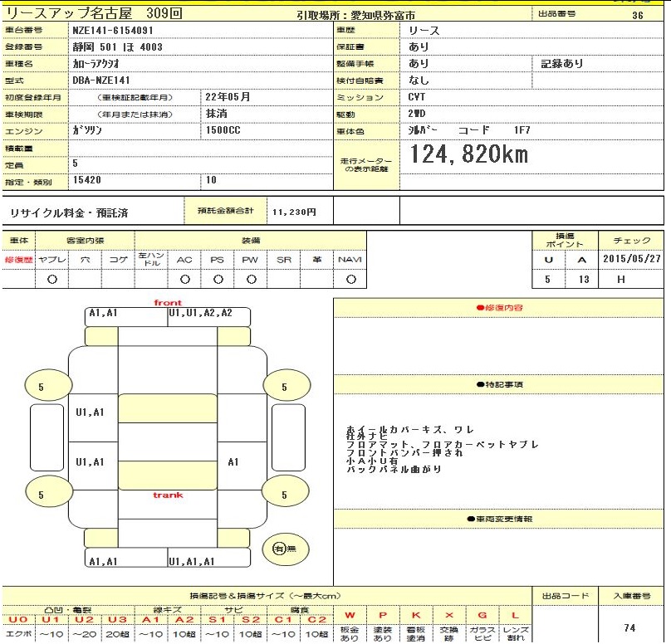Open the 車両変更情報 section header
This screenshot has height=644, width=671.
(x=498, y=519)
